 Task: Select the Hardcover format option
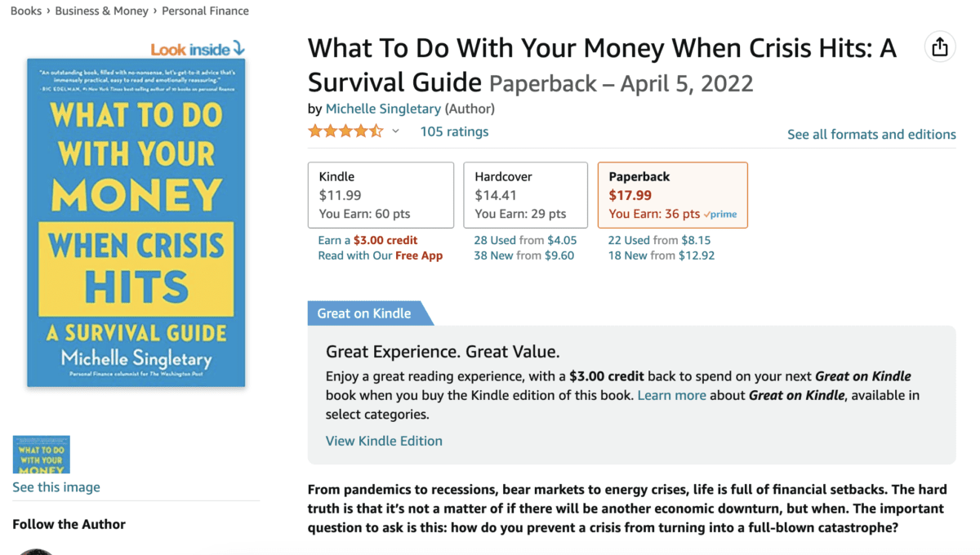pos(525,195)
